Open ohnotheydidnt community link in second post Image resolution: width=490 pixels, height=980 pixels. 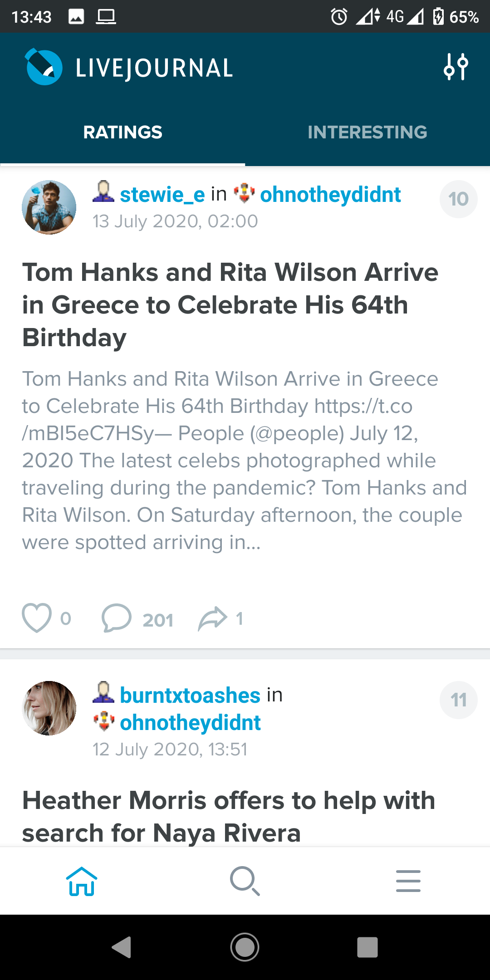click(x=190, y=722)
